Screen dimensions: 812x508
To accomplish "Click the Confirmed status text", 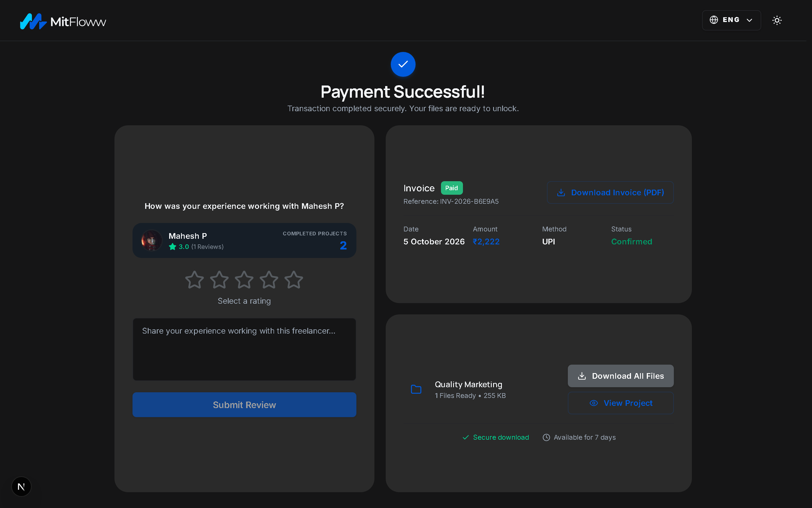I will click(632, 242).
